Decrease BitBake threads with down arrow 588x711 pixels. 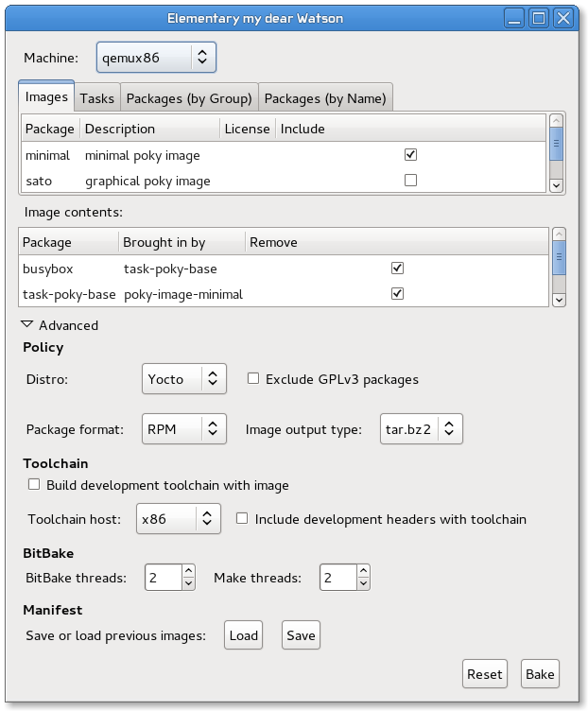pyautogui.click(x=187, y=583)
